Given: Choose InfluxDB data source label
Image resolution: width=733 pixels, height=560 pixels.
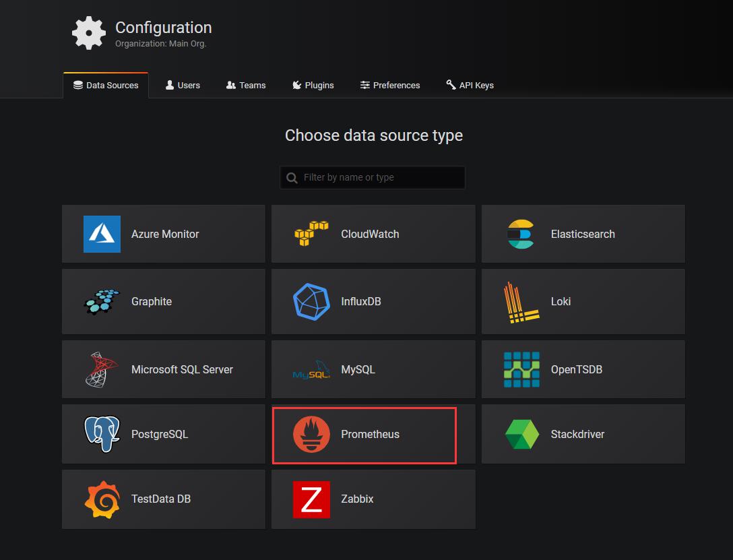Looking at the screenshot, I should click(361, 301).
